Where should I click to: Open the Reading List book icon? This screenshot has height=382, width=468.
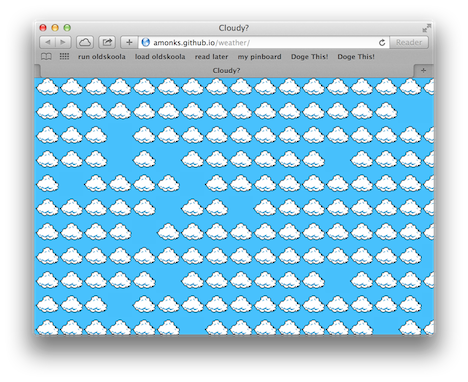(46, 57)
